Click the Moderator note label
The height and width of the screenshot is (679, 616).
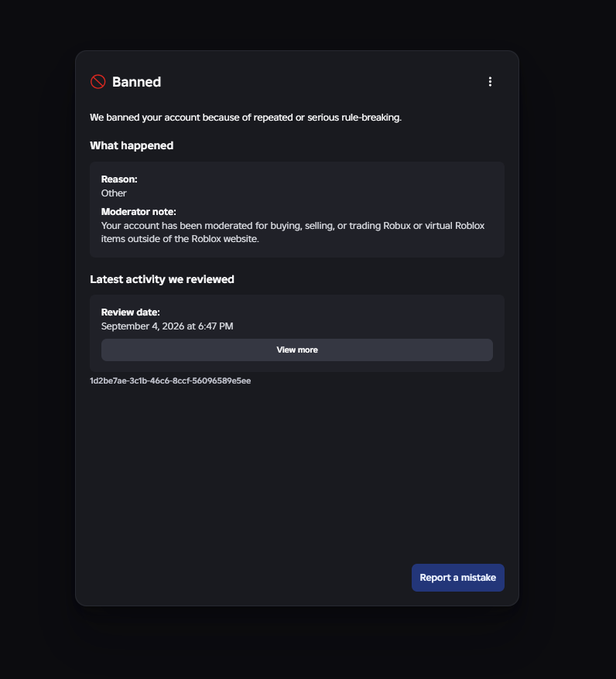click(139, 212)
